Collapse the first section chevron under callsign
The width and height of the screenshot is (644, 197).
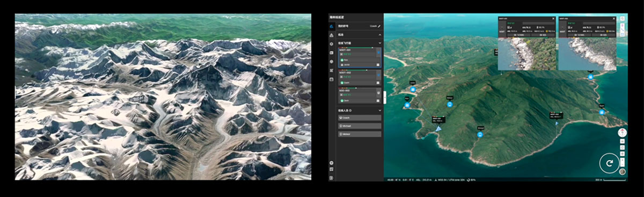[x=380, y=35]
